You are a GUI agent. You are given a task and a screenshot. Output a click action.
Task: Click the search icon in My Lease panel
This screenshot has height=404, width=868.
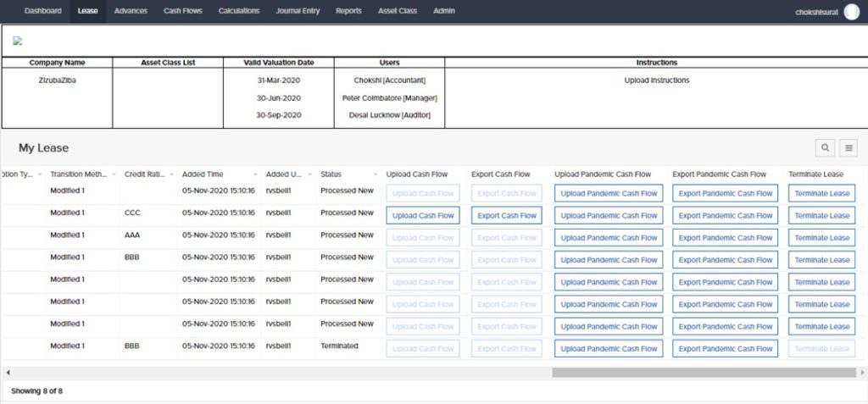(825, 148)
